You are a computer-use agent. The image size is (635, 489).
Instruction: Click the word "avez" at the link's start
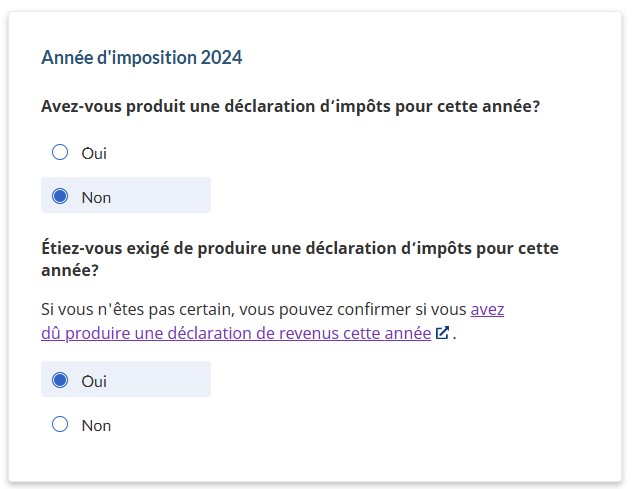pyautogui.click(x=487, y=309)
